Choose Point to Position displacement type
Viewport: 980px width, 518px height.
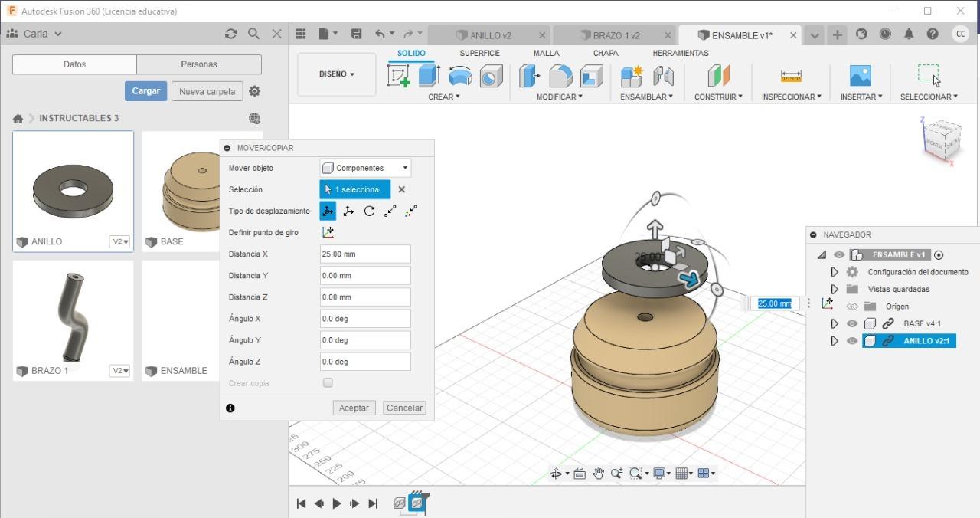click(411, 211)
